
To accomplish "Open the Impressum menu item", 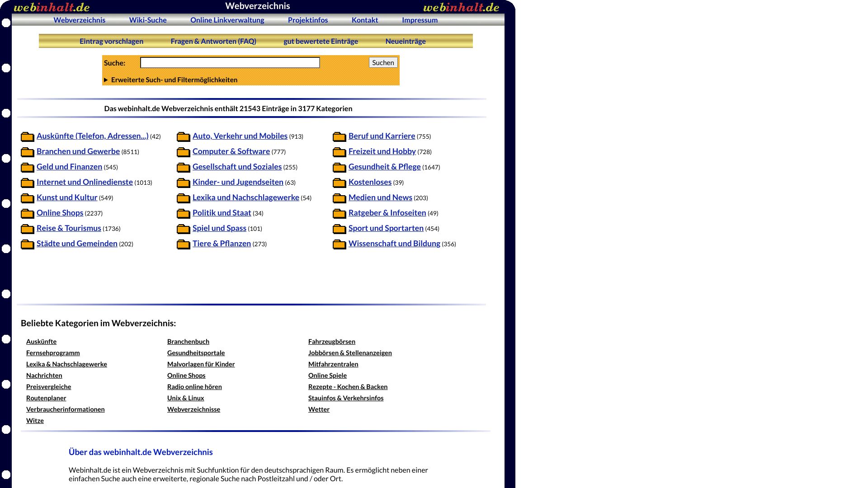I will point(420,20).
